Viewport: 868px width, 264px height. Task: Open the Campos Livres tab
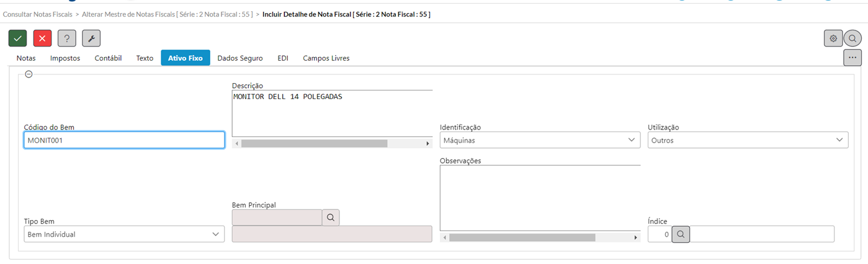[326, 58]
